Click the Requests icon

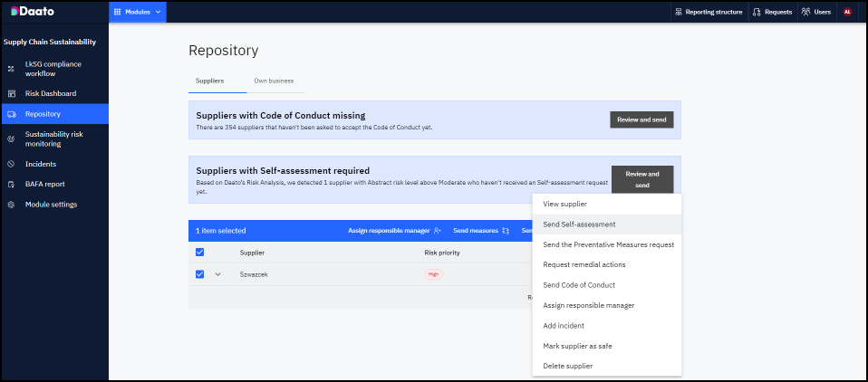tap(757, 12)
